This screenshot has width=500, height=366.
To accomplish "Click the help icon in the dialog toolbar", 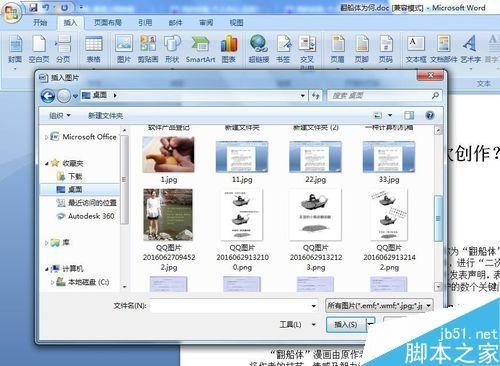I will point(430,115).
